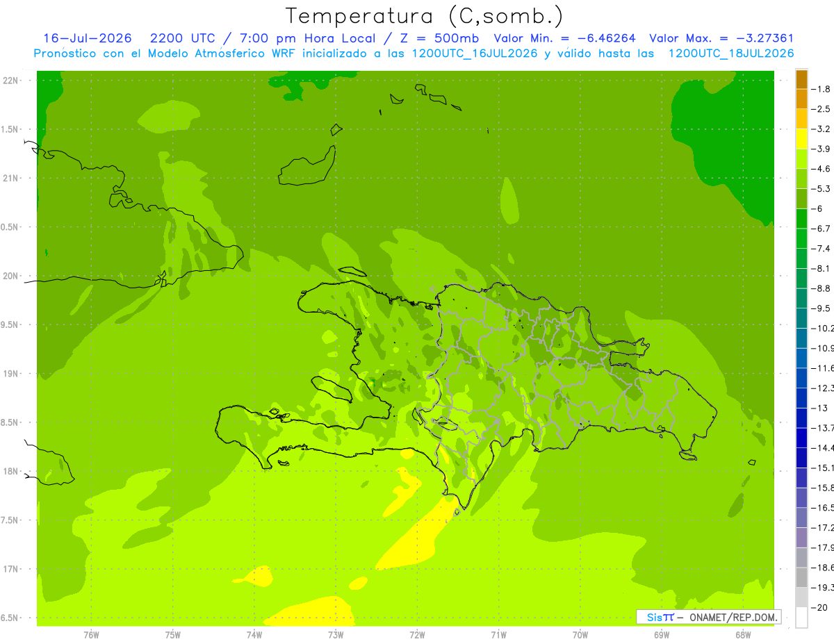Click the -6.7 colorbar value label
Viewport: 834px width, 644px height.
click(822, 229)
